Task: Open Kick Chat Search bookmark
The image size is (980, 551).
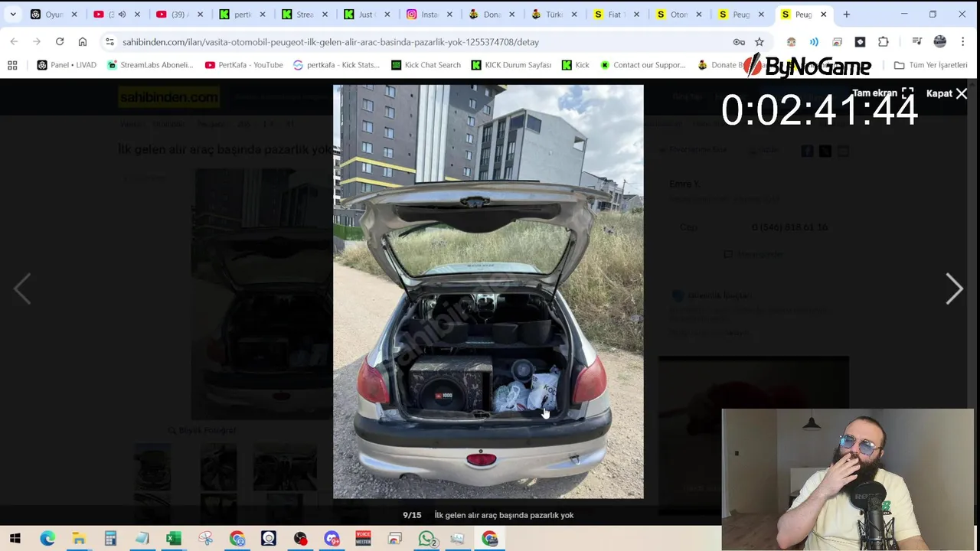Action: [x=426, y=65]
